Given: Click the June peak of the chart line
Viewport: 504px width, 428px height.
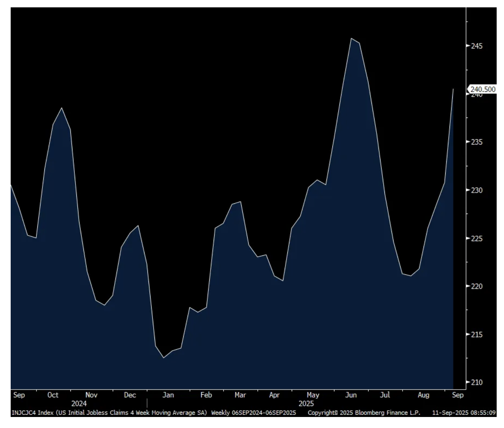Looking at the screenshot, I should coord(351,38).
